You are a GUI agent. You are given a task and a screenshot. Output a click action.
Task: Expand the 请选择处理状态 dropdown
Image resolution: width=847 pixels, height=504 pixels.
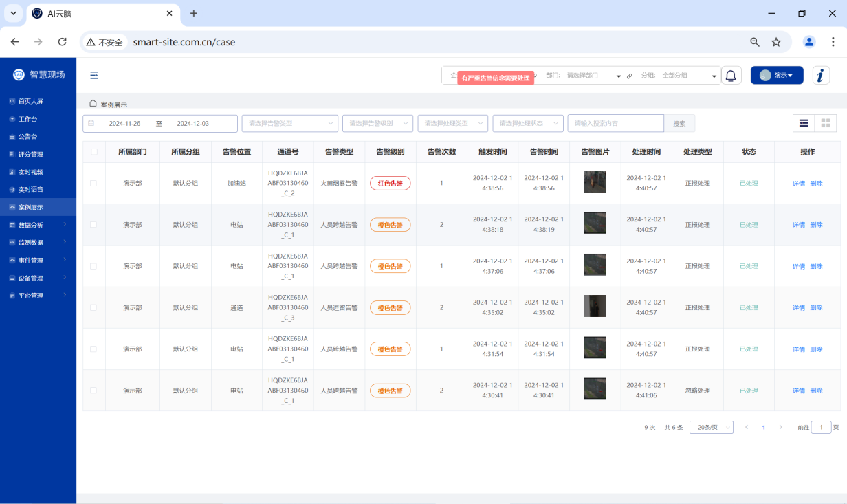click(x=528, y=123)
